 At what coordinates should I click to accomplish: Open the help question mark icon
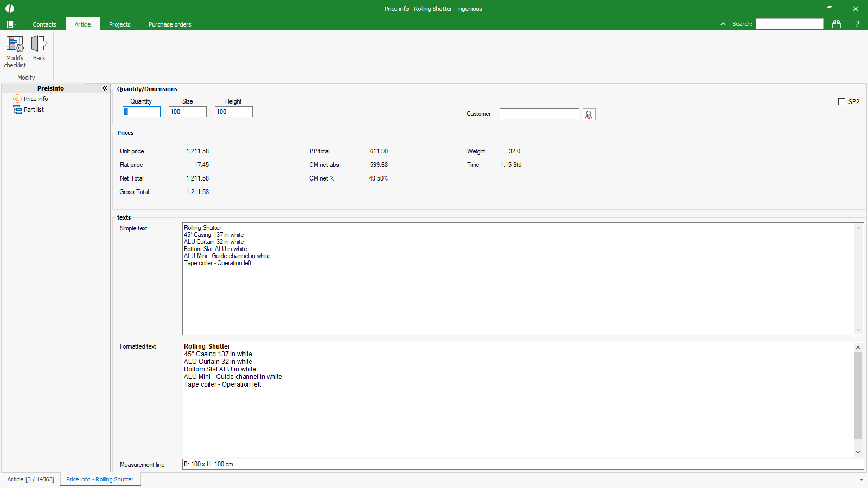[857, 24]
